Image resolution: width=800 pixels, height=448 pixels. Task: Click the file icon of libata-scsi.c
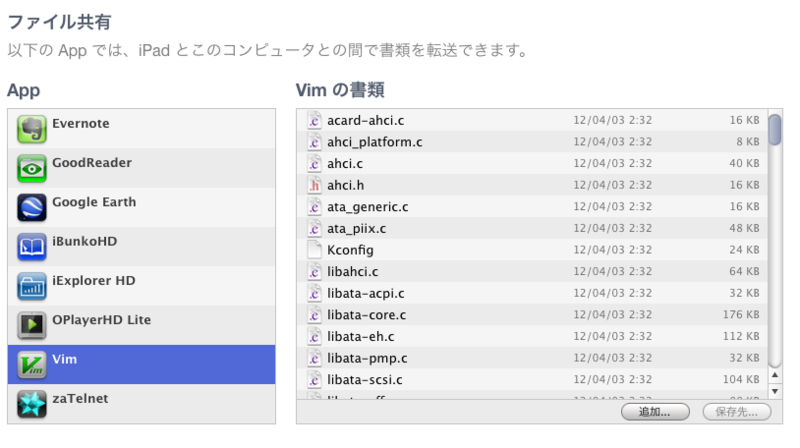pyautogui.click(x=314, y=380)
